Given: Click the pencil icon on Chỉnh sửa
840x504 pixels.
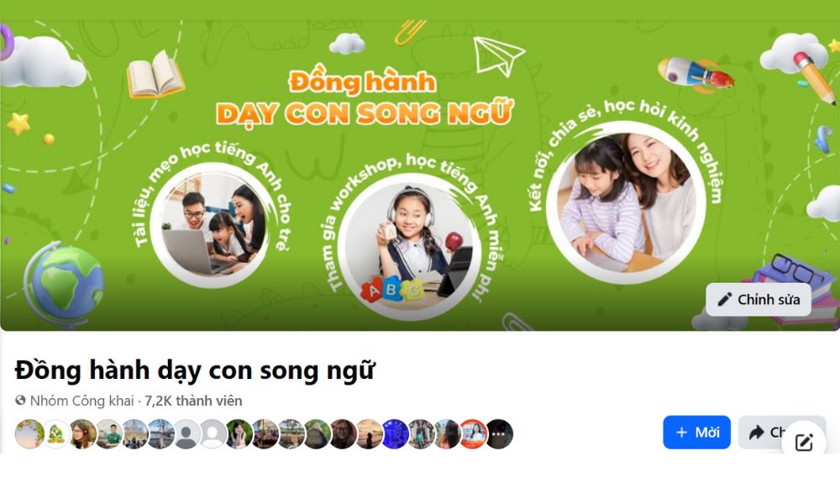Looking at the screenshot, I should pos(724,299).
